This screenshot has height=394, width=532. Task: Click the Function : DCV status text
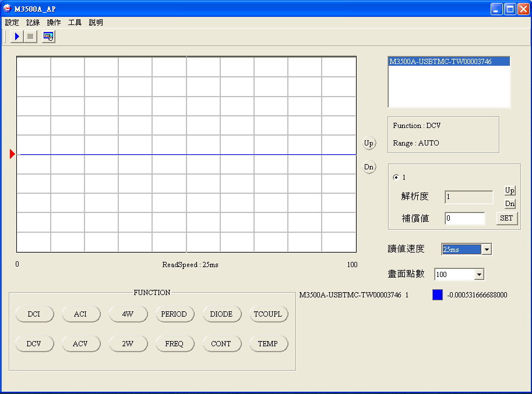point(417,126)
